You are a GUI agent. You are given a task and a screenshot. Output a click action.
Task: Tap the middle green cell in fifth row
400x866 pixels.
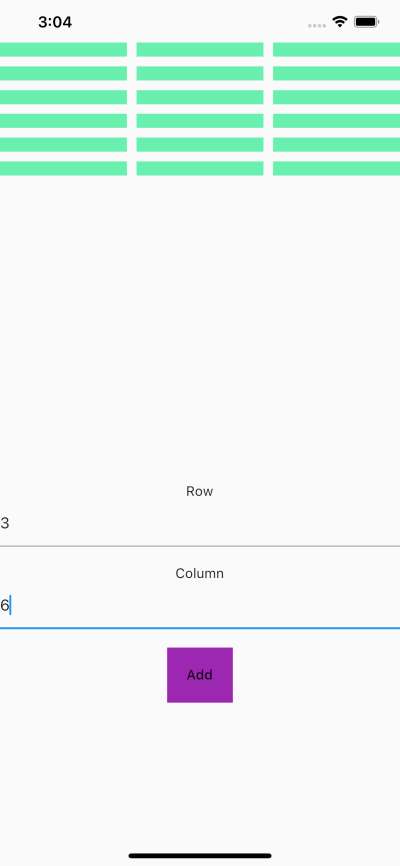tap(200, 144)
